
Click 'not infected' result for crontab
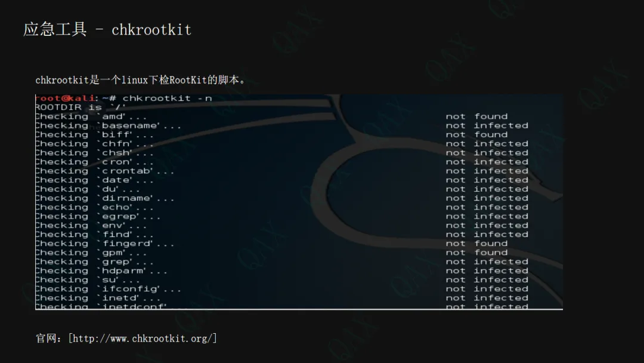point(487,171)
